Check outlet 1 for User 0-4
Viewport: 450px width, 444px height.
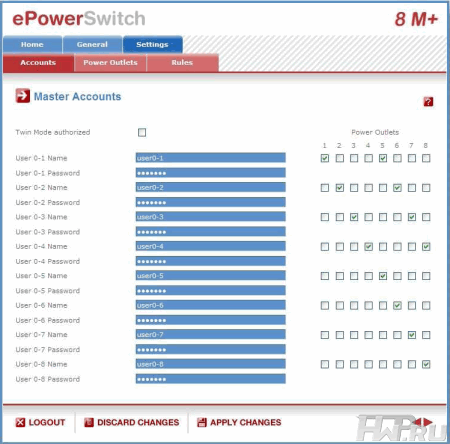pyautogui.click(x=325, y=247)
